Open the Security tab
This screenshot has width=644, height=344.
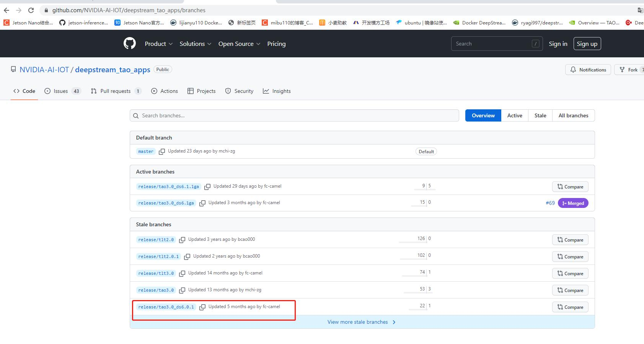click(x=239, y=91)
